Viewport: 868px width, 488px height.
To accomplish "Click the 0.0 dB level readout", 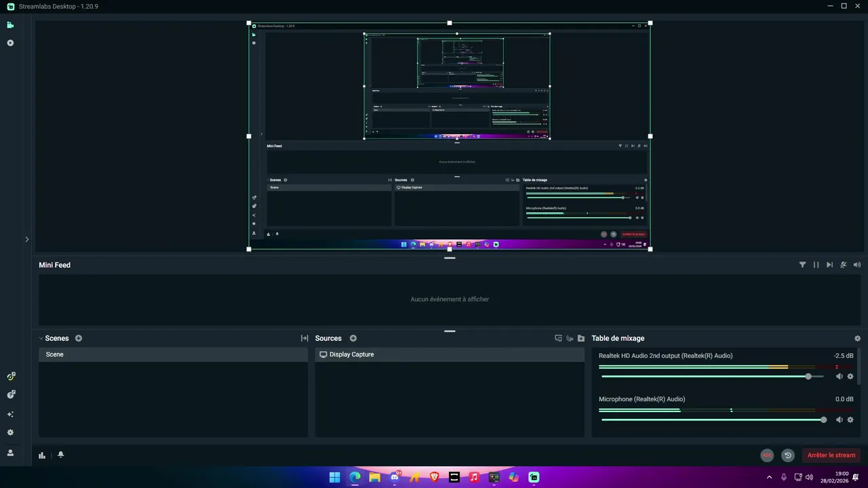I will [x=844, y=399].
